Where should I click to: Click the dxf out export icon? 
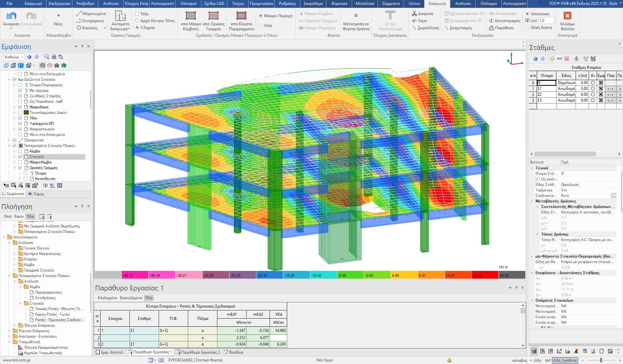(593, 59)
